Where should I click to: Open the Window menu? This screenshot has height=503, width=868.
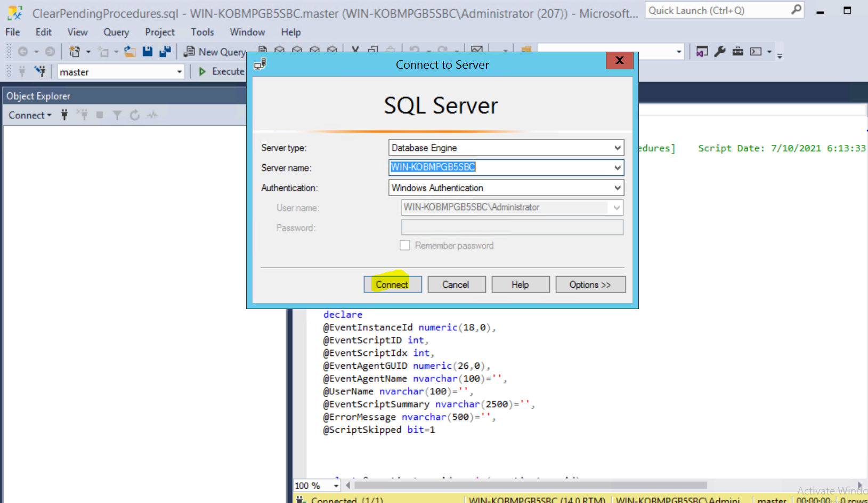(247, 32)
